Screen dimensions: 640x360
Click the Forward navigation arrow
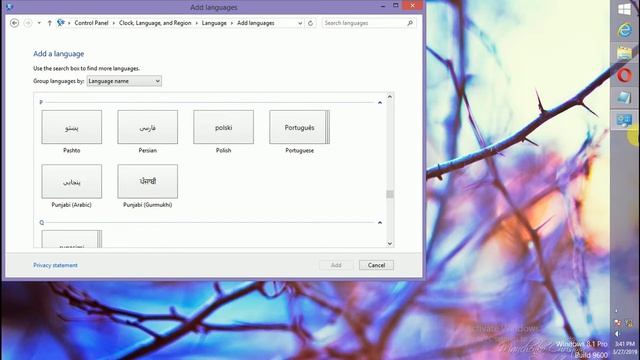pyautogui.click(x=28, y=23)
